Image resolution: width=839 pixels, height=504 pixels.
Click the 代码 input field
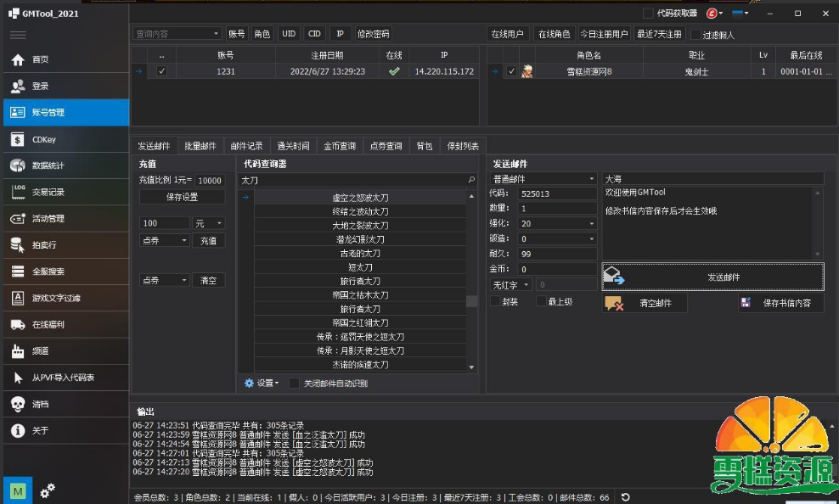557,193
